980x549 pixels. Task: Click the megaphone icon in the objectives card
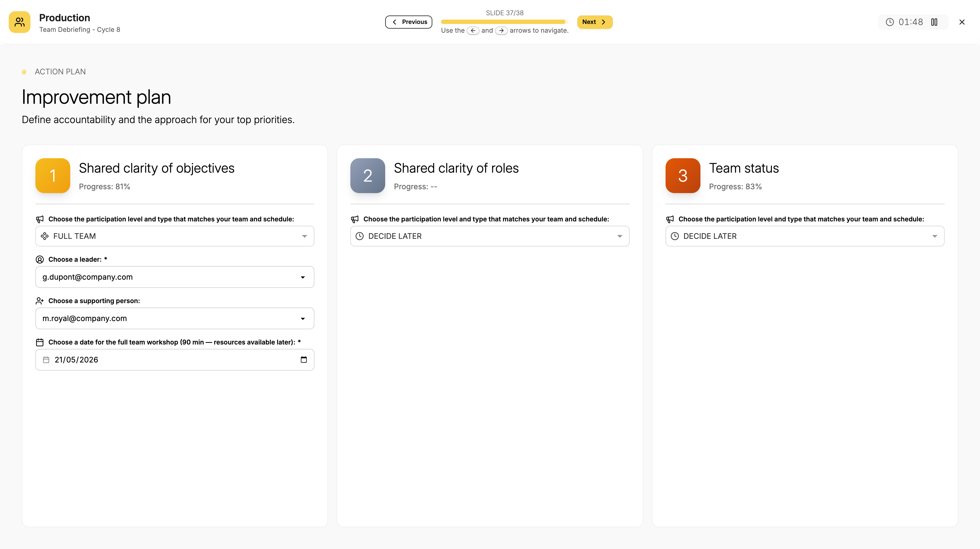pos(39,219)
